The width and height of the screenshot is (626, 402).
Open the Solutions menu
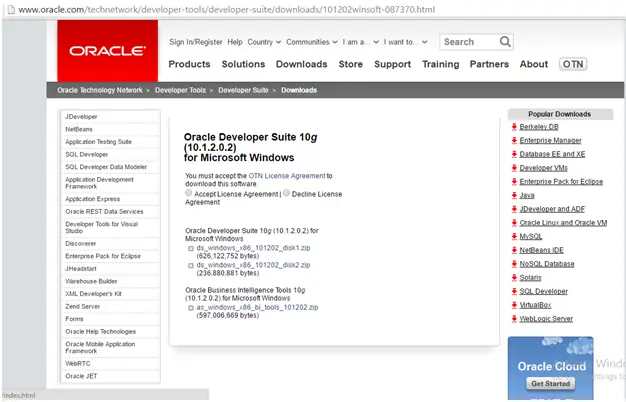click(x=243, y=64)
